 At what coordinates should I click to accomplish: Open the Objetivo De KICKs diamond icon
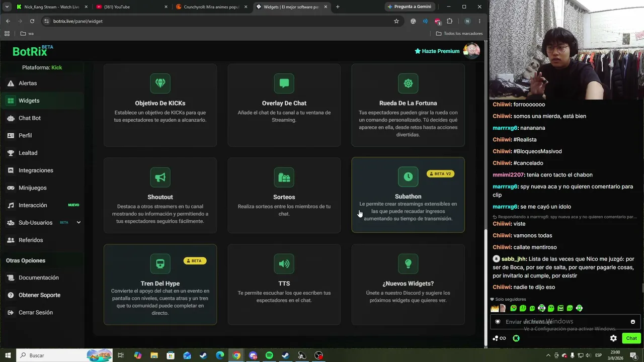160,83
